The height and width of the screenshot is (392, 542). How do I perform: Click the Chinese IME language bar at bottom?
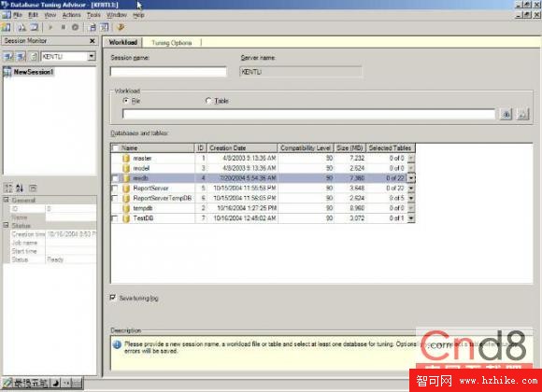(x=42, y=383)
